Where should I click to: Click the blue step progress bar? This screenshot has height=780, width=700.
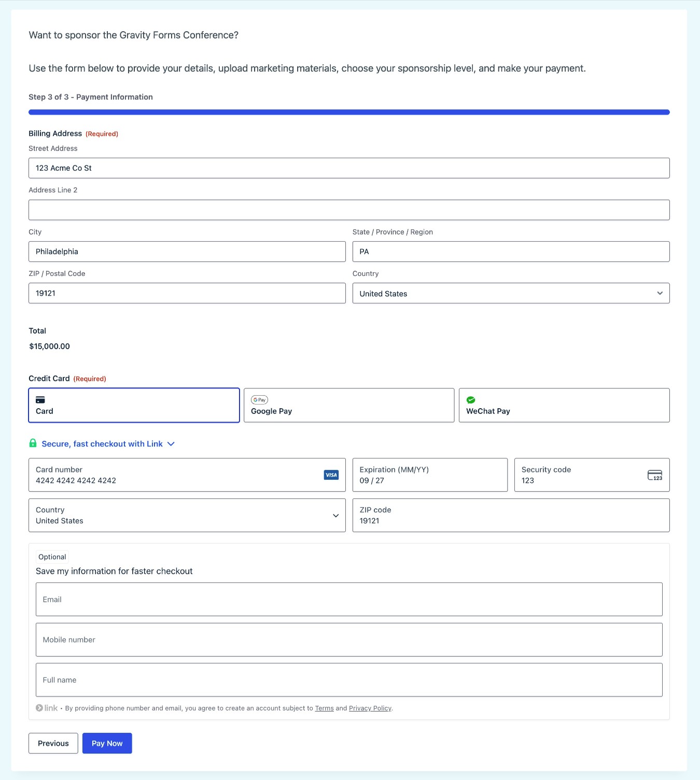pos(348,112)
